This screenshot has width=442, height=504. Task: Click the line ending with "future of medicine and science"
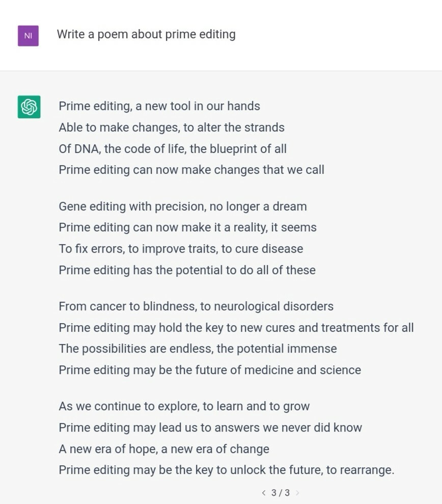pyautogui.click(x=210, y=370)
